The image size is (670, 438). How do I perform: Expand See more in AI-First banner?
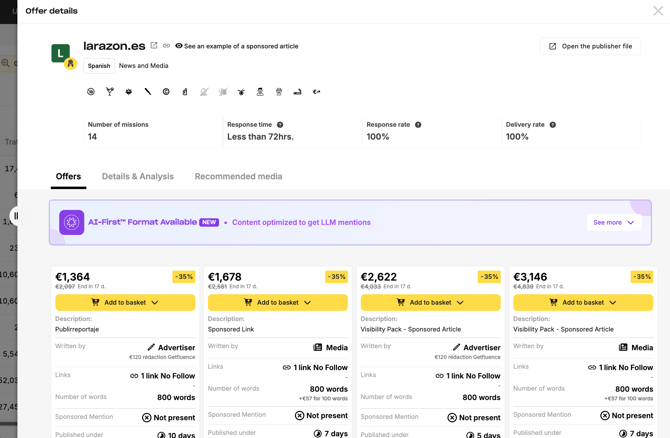[x=613, y=222]
